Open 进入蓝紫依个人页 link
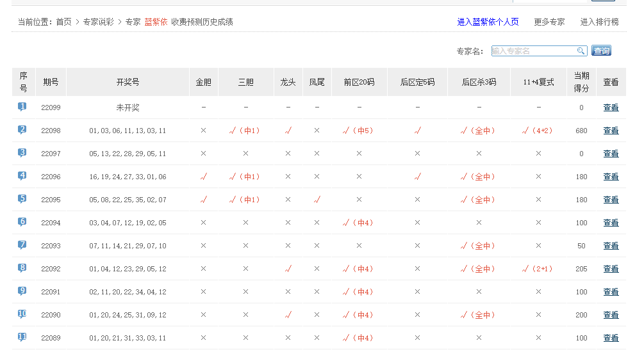This screenshot has width=644, height=352. tap(488, 22)
